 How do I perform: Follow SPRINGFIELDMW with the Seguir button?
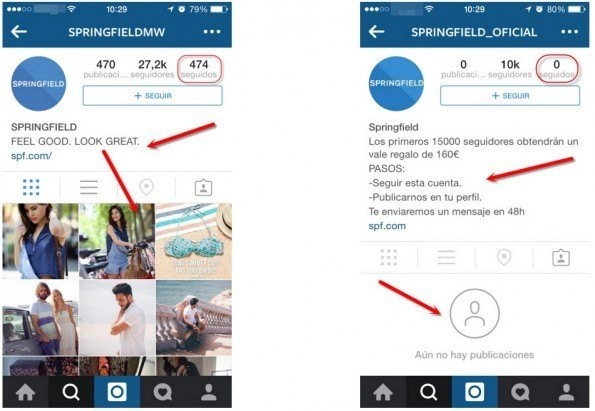point(153,96)
